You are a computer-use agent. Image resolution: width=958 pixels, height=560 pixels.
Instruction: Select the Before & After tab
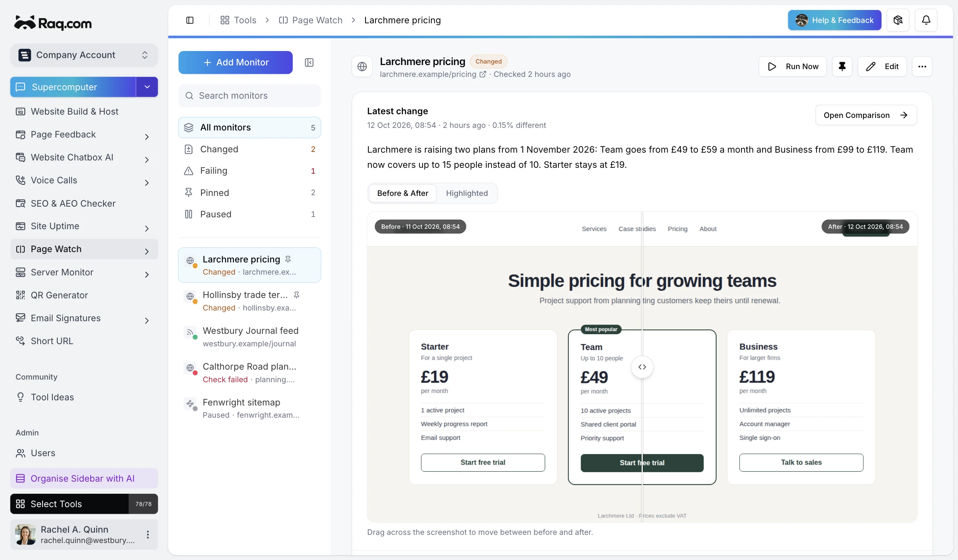click(402, 193)
